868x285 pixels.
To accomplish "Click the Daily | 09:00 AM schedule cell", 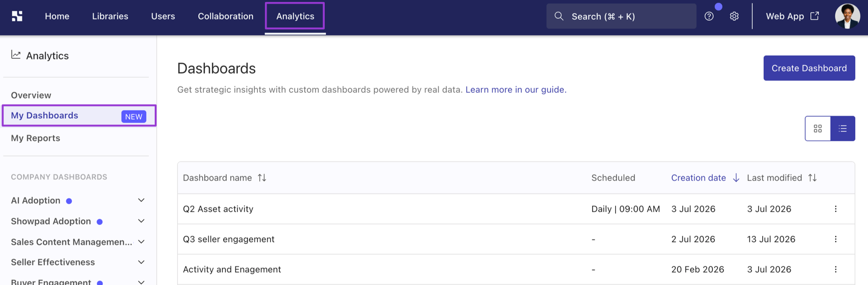I will point(625,209).
